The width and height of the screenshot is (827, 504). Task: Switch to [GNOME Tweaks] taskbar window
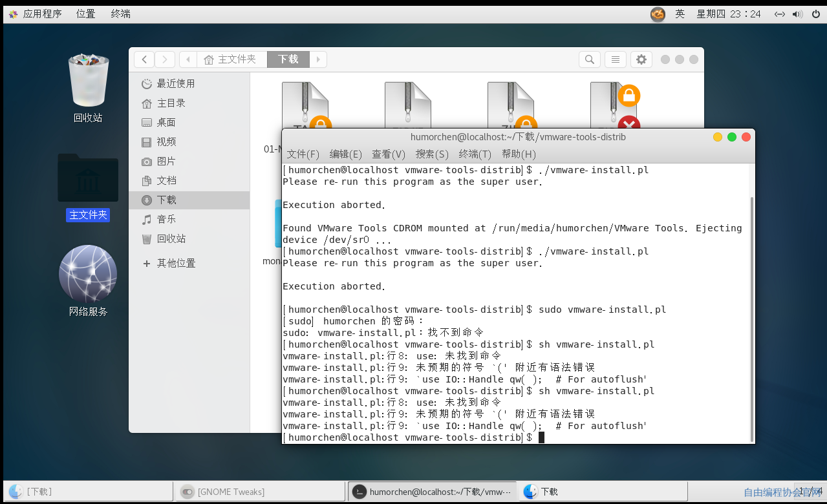click(261, 492)
